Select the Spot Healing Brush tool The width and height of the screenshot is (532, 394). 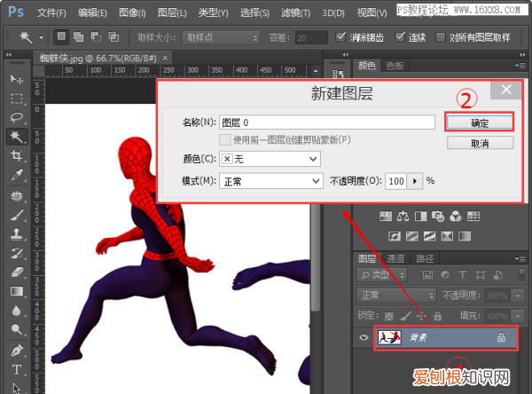click(x=17, y=196)
